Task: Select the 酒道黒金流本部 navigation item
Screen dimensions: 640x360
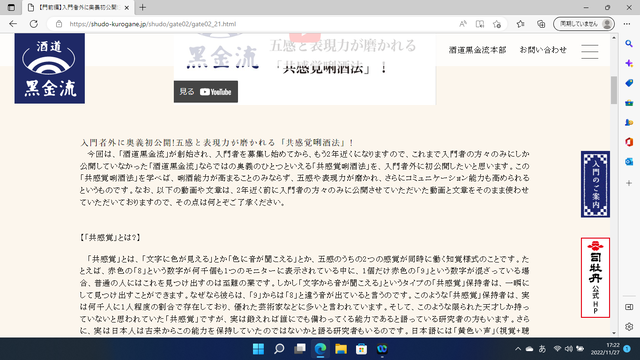Action: [478, 50]
